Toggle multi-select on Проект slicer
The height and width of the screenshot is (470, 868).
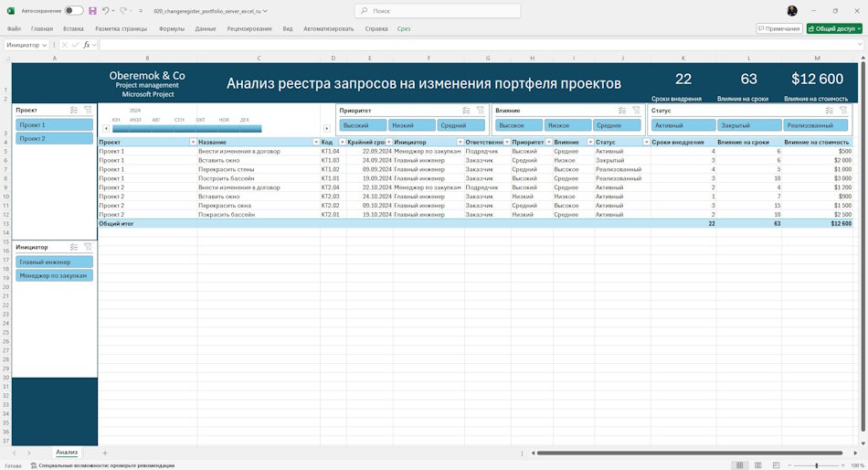point(74,110)
